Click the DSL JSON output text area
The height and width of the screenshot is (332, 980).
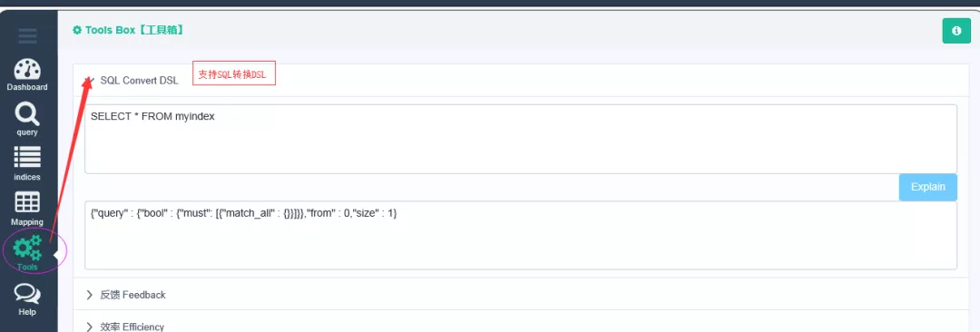pos(521,235)
